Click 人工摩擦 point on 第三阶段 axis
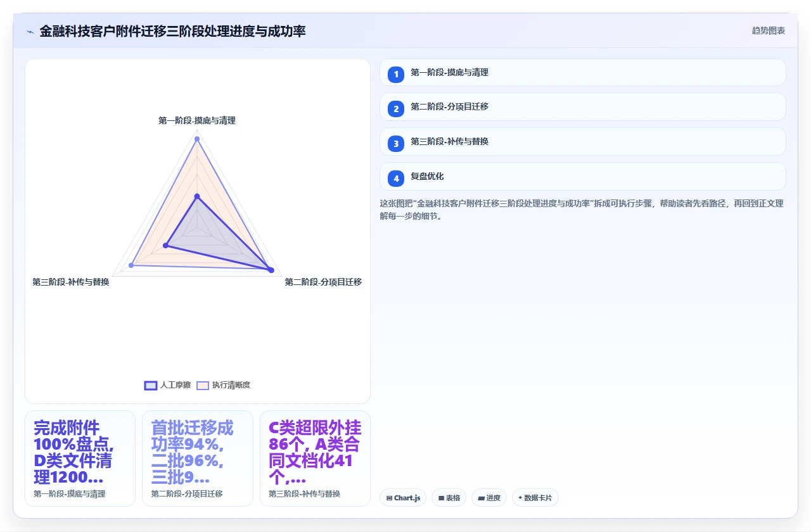Image resolution: width=811 pixels, height=532 pixels. click(x=165, y=245)
